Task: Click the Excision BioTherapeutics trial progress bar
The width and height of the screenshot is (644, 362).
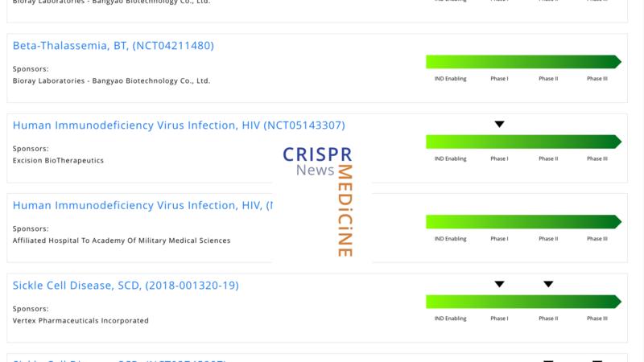Action: 523,142
